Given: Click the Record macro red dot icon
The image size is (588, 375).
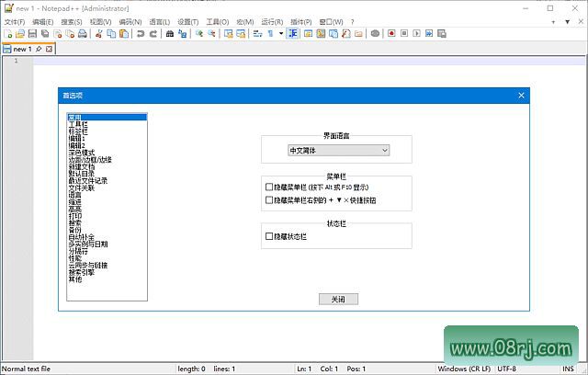Looking at the screenshot, I should click(x=391, y=33).
